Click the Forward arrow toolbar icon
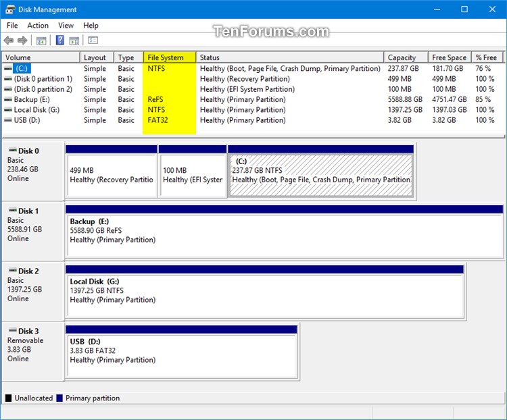 point(22,41)
